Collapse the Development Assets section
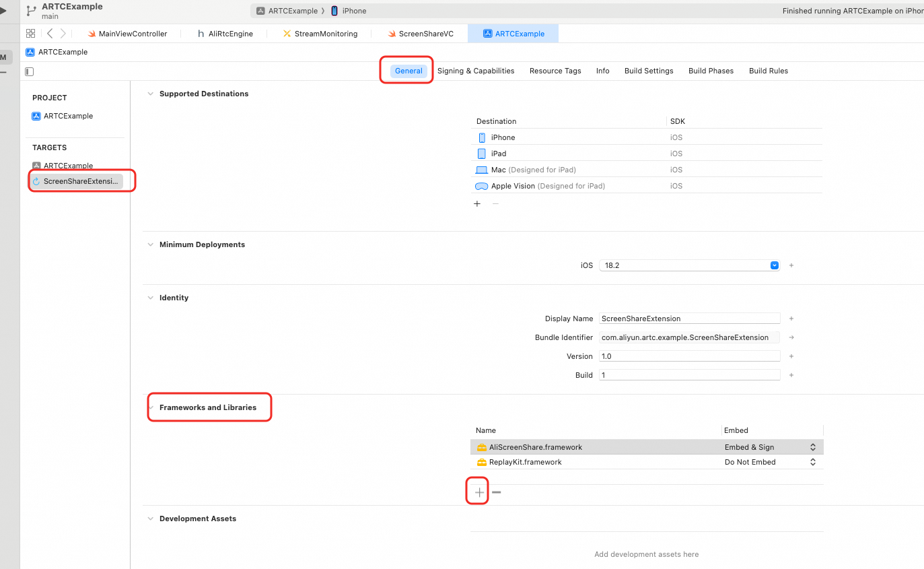Viewport: 924px width, 569px height. click(x=150, y=518)
